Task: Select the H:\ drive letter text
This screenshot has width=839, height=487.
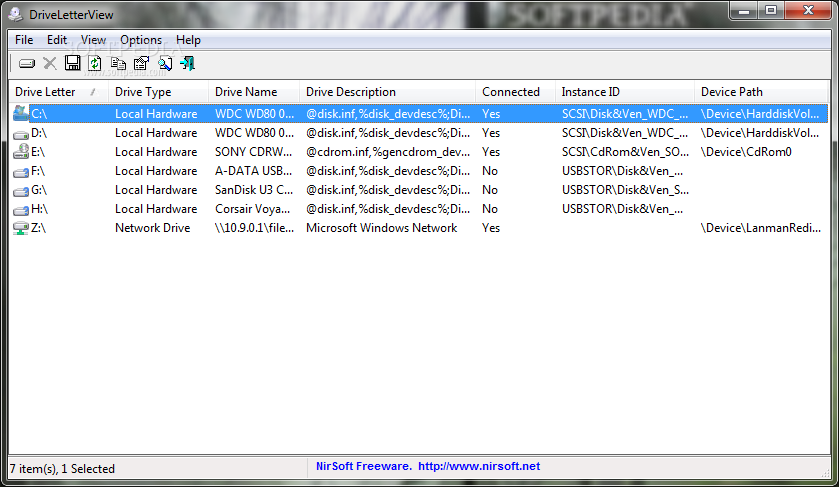Action: (x=40, y=209)
